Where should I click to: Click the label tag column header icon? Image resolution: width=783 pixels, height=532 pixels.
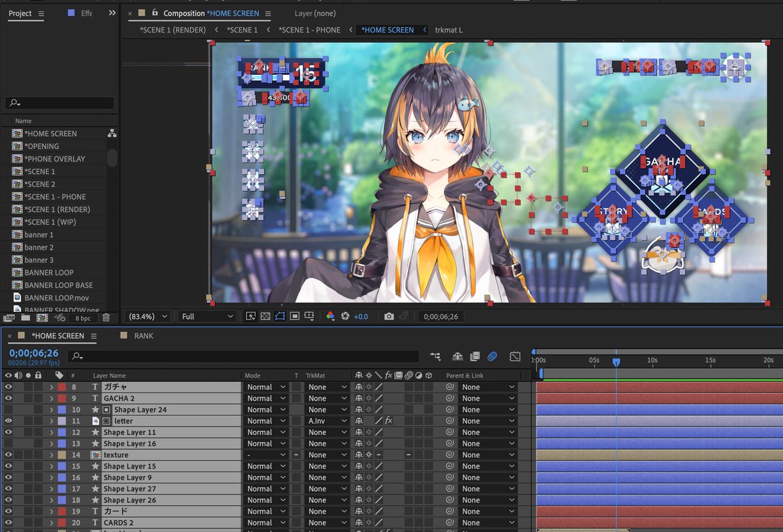click(x=59, y=376)
